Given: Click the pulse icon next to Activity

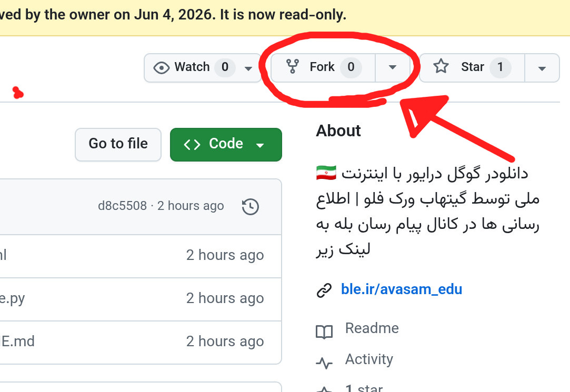Looking at the screenshot, I should pos(324,363).
